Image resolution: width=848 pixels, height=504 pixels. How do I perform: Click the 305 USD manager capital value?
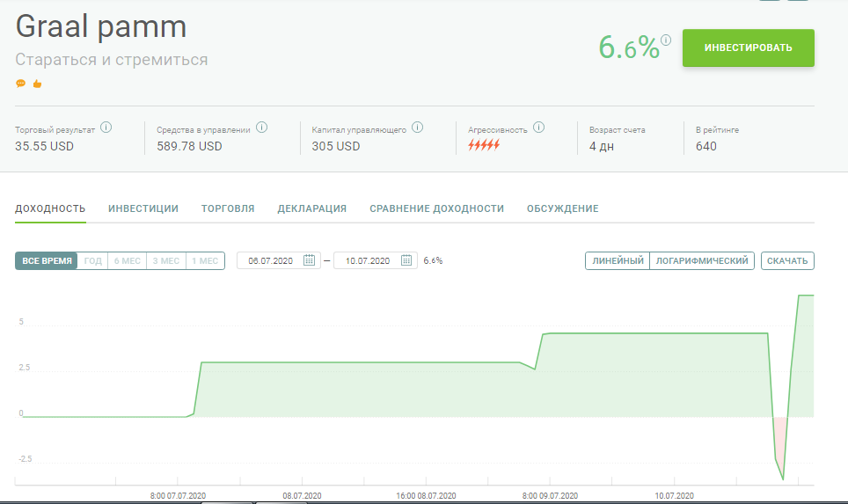(336, 146)
